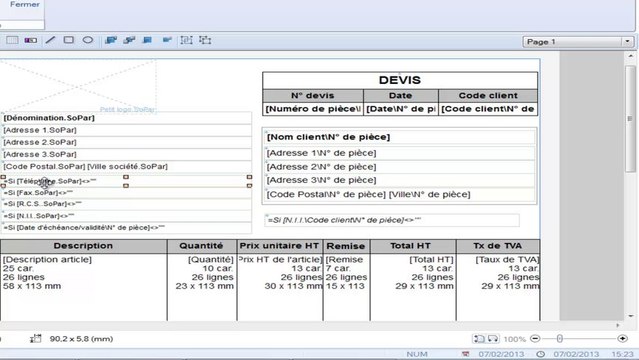Select the [Numéro de pièce field cell

pos(313,109)
